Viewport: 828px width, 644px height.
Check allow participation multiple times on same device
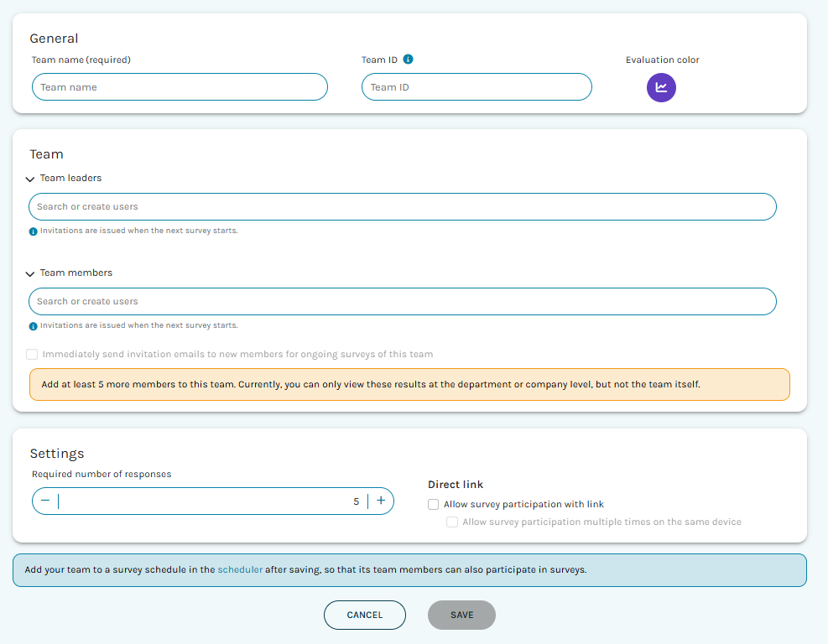(452, 522)
